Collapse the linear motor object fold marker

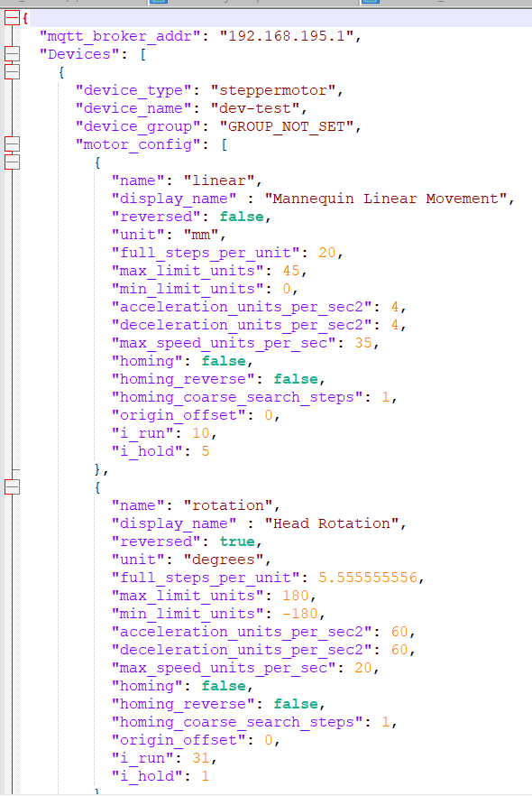(12, 162)
